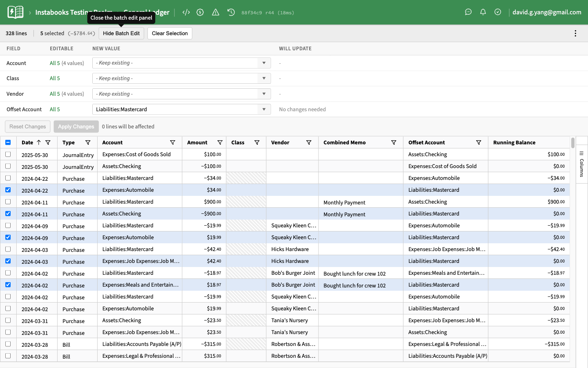Toggle the Date column sort arrow
The image size is (588, 368).
39,142
